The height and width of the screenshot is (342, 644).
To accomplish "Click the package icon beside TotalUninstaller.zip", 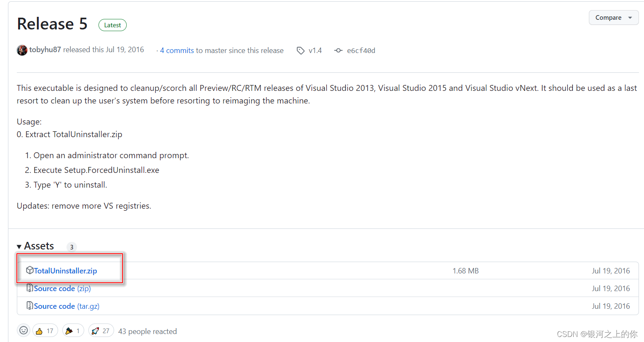I will [29, 270].
